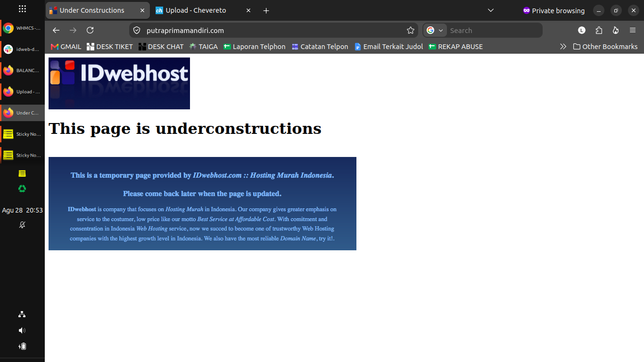Open the Email Terkait Judol bookmark

coord(389,47)
